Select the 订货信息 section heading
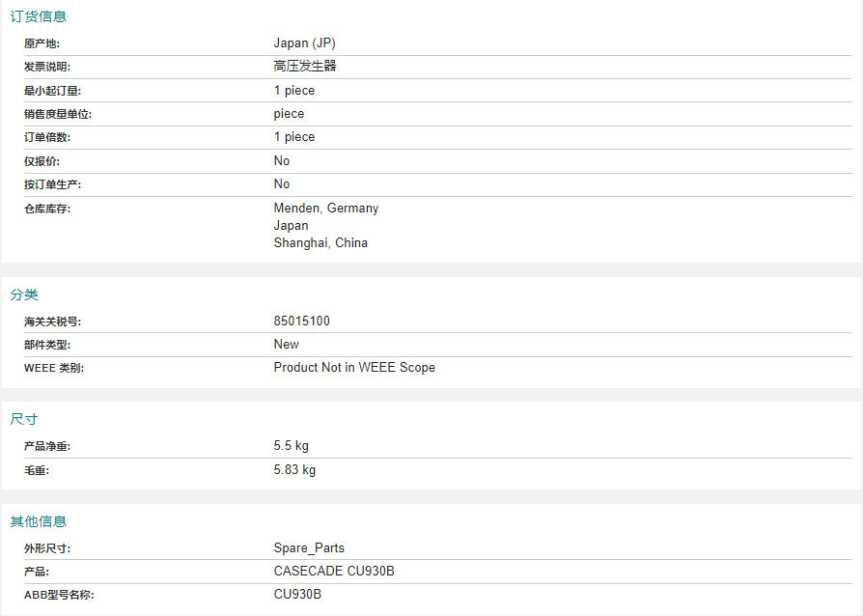 [x=38, y=16]
